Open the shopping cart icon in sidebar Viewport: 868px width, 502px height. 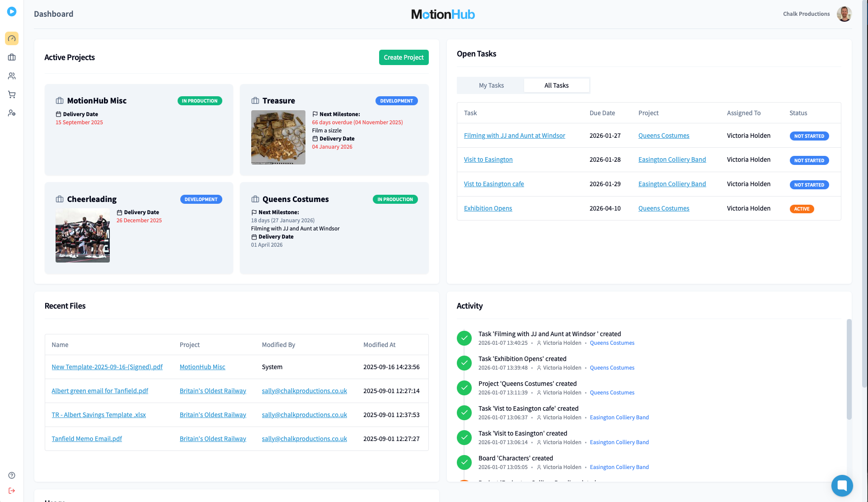[12, 94]
